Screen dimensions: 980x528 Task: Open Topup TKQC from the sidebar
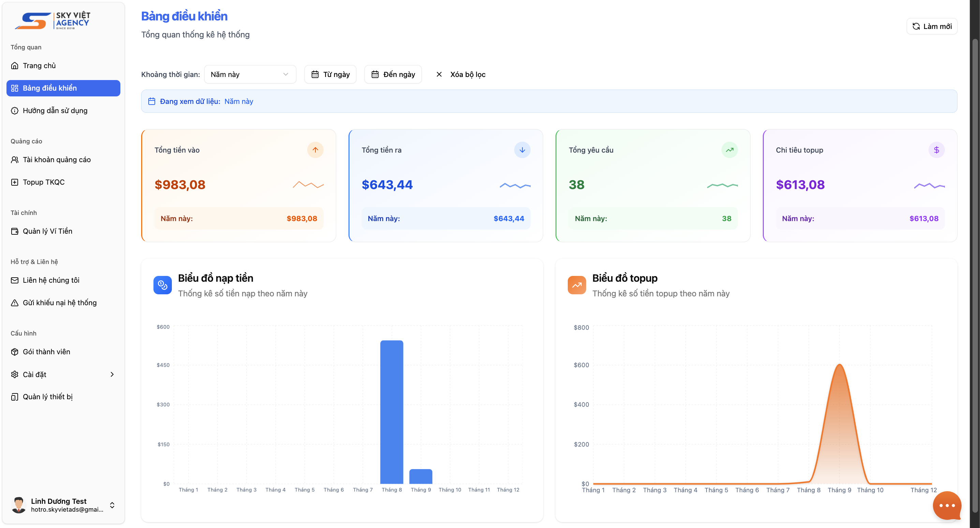[43, 182]
